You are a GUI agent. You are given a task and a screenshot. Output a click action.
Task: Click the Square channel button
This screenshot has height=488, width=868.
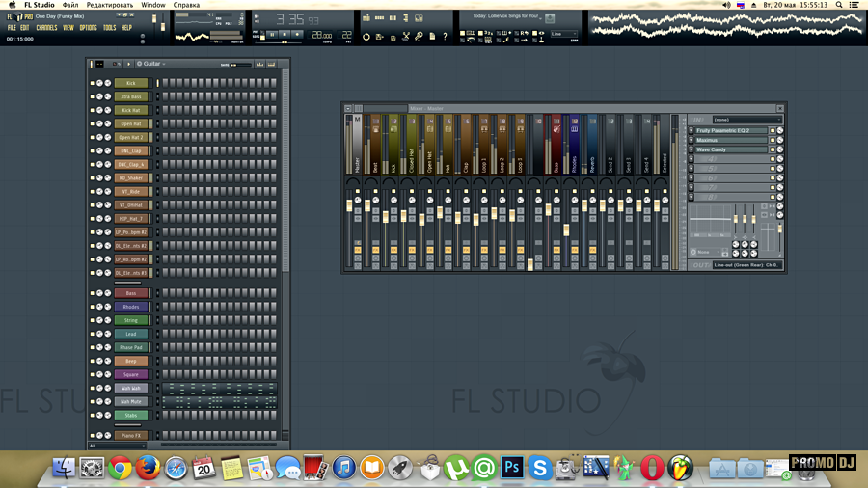(131, 374)
